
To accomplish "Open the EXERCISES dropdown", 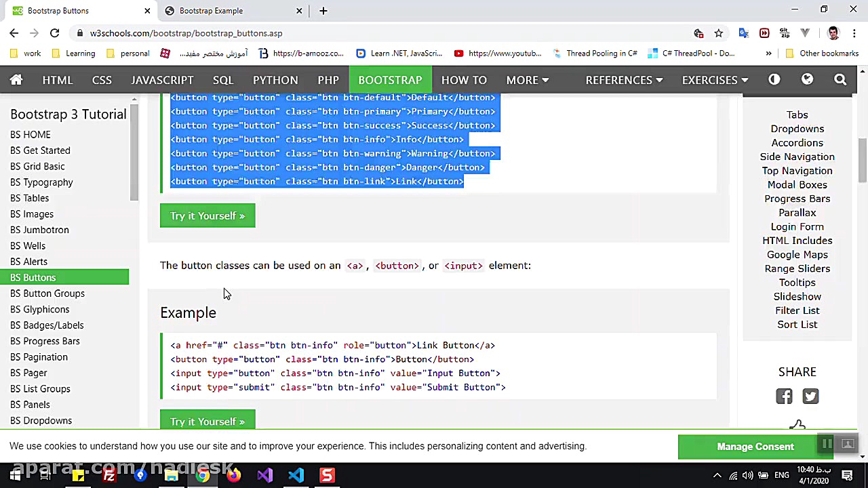I will (715, 80).
